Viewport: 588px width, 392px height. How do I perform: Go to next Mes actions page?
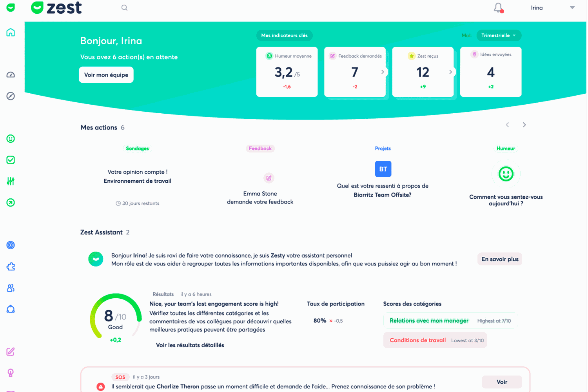click(524, 125)
